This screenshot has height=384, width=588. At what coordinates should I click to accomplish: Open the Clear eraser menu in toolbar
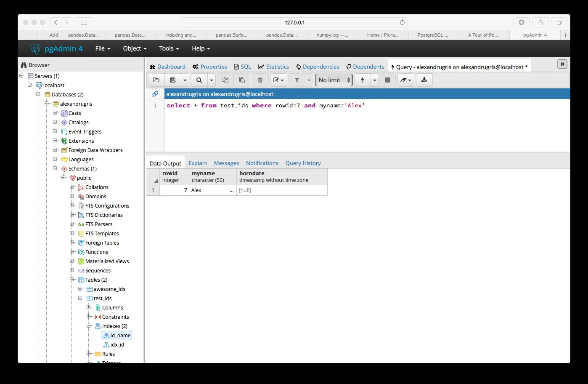pos(405,80)
